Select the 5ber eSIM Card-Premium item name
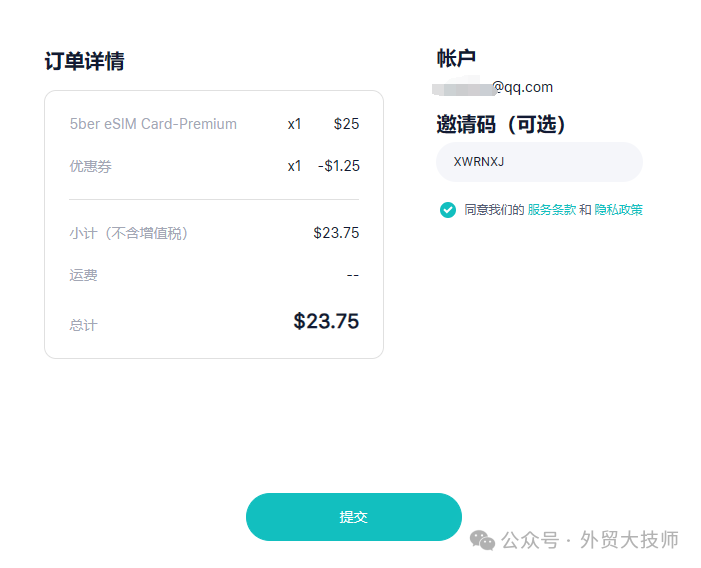Viewport: 701px width, 568px height. (153, 124)
